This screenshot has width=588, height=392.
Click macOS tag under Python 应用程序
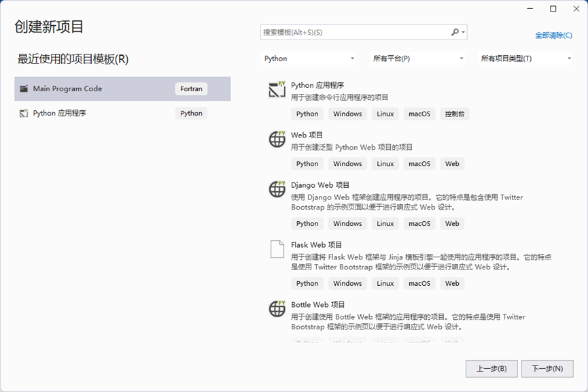coord(419,114)
